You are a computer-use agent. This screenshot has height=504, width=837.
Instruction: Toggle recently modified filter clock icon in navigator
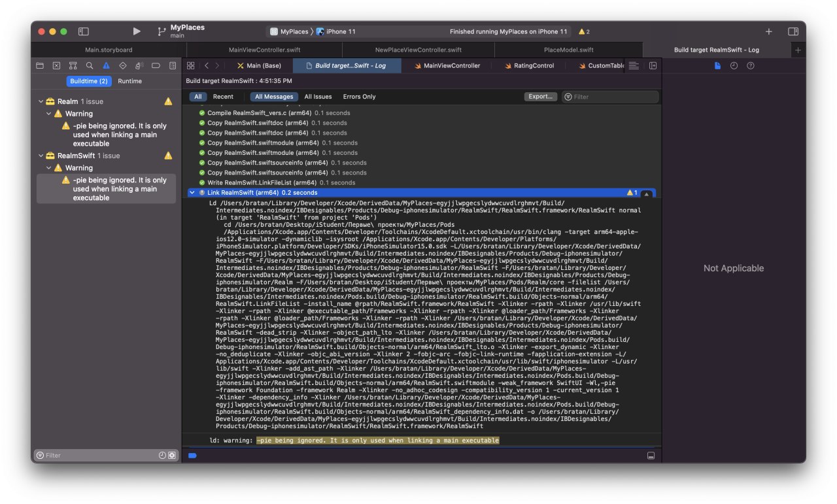point(162,455)
